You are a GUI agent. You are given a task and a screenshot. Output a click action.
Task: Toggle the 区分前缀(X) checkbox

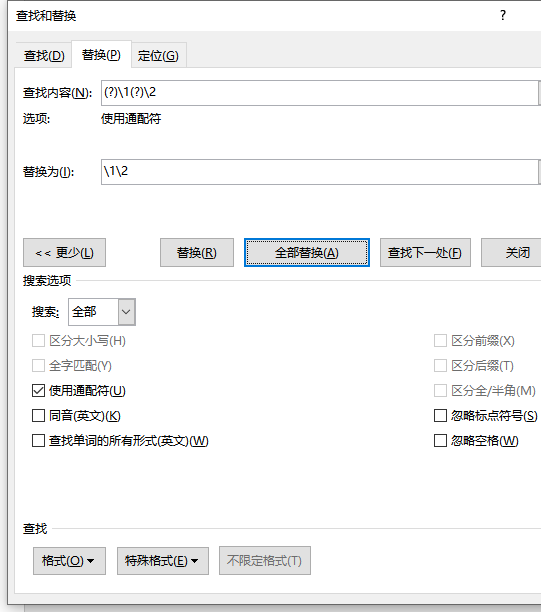click(x=440, y=341)
